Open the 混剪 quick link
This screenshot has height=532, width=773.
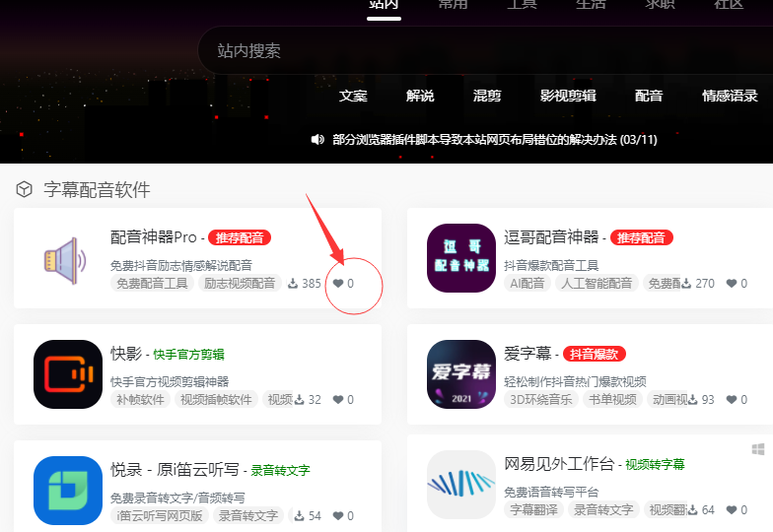[487, 96]
